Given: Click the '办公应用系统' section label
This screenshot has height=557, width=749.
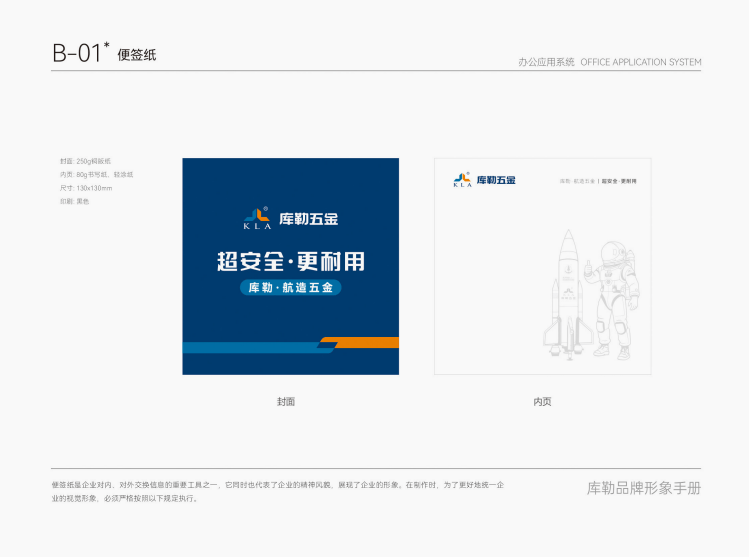Looking at the screenshot, I should [546, 62].
